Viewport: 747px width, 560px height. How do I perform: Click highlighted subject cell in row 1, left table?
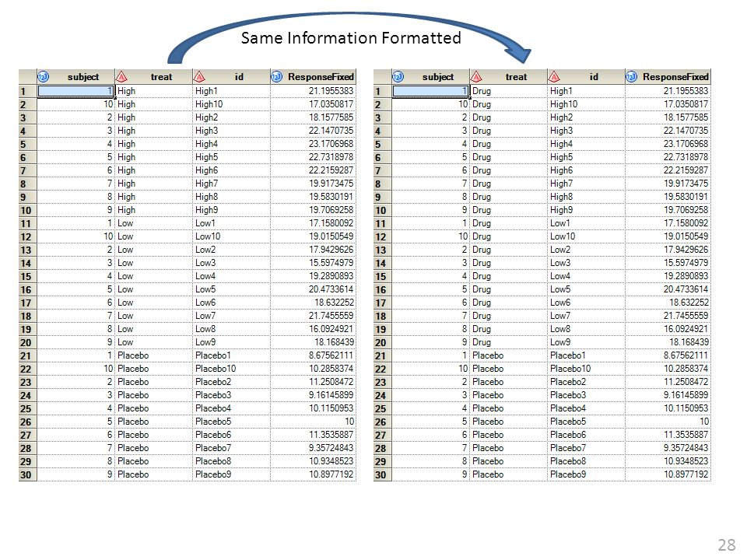(75, 91)
